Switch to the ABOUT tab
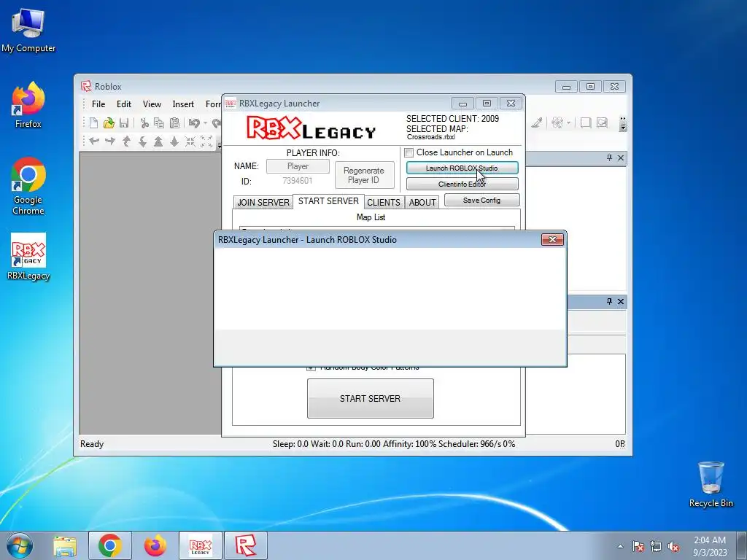 pos(422,203)
